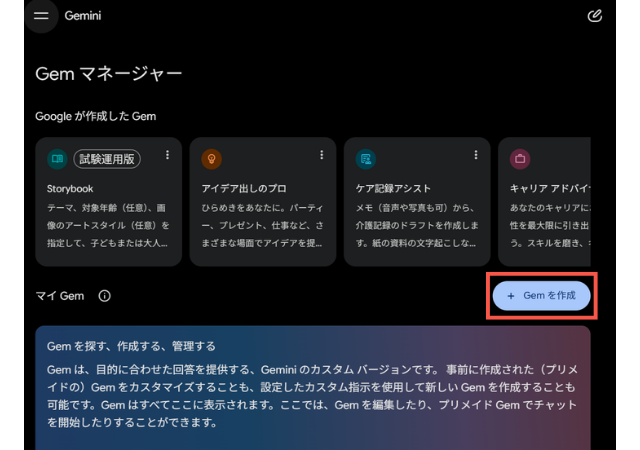Open the キャリア アドバイザー card title
The width and height of the screenshot is (640, 450).
point(550,189)
